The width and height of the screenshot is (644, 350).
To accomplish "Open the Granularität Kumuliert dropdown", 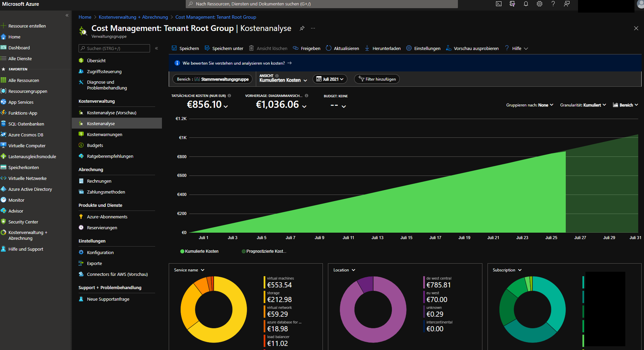I will tap(583, 105).
